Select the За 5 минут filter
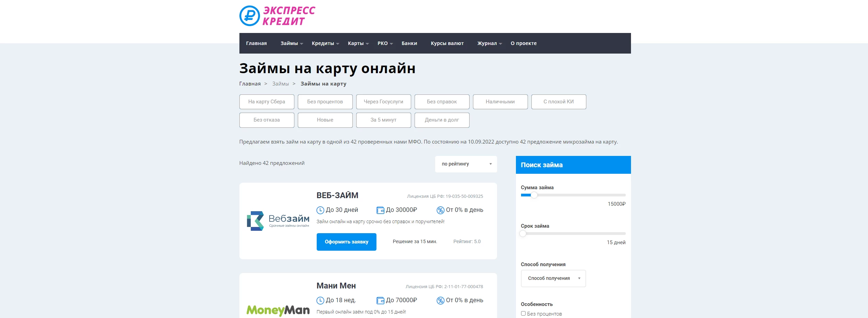Screen dimensions: 868x318 point(383,120)
